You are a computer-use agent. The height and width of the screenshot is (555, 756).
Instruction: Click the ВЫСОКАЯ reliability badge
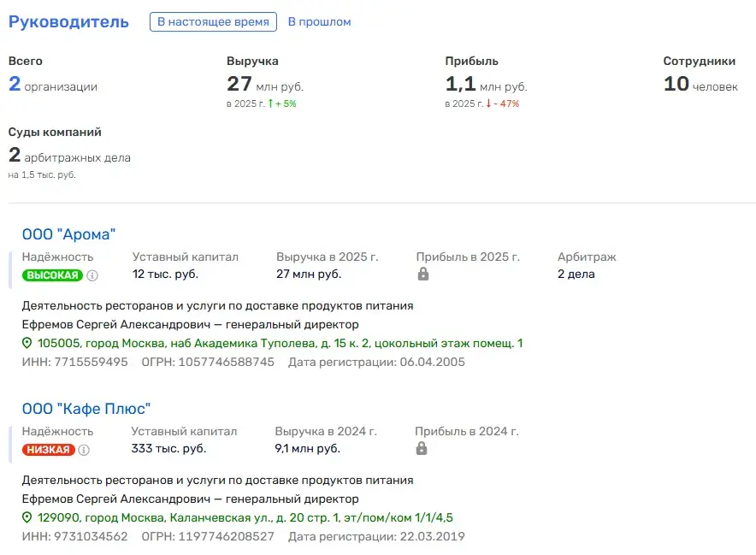pos(52,275)
